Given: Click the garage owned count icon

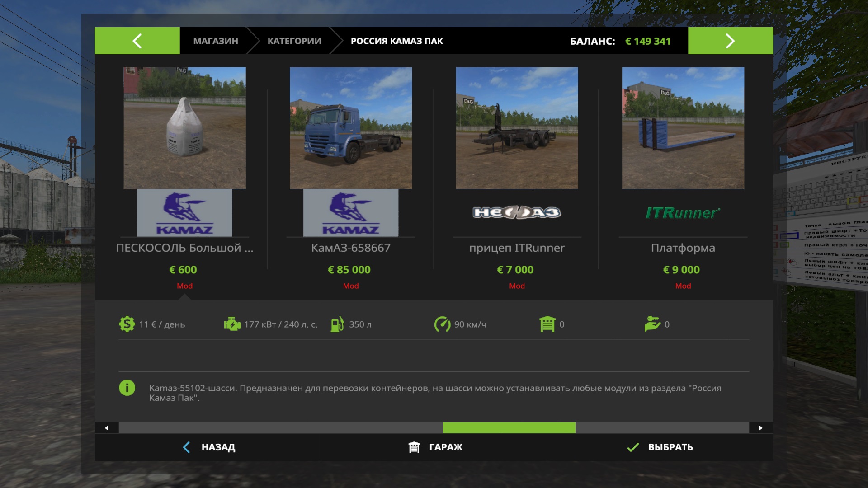Looking at the screenshot, I should coord(547,324).
